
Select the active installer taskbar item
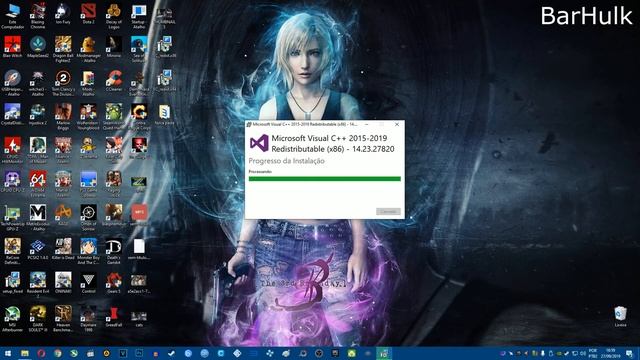point(384,353)
